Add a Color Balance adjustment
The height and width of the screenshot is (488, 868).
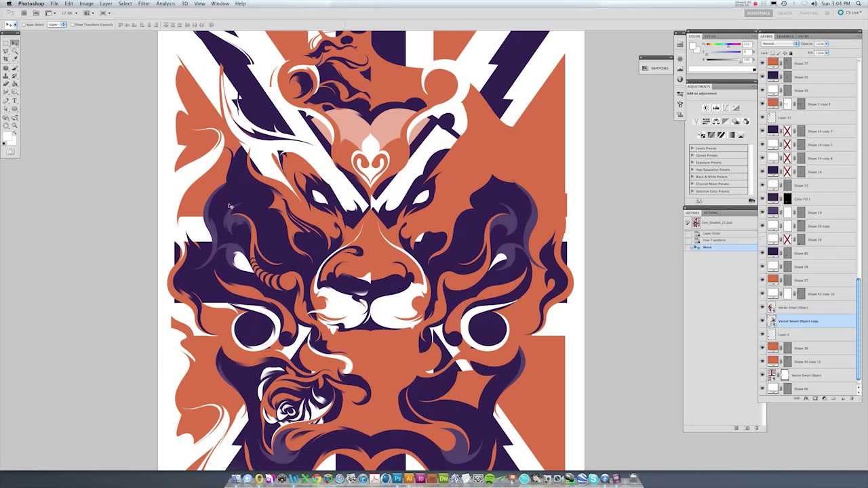(x=716, y=121)
